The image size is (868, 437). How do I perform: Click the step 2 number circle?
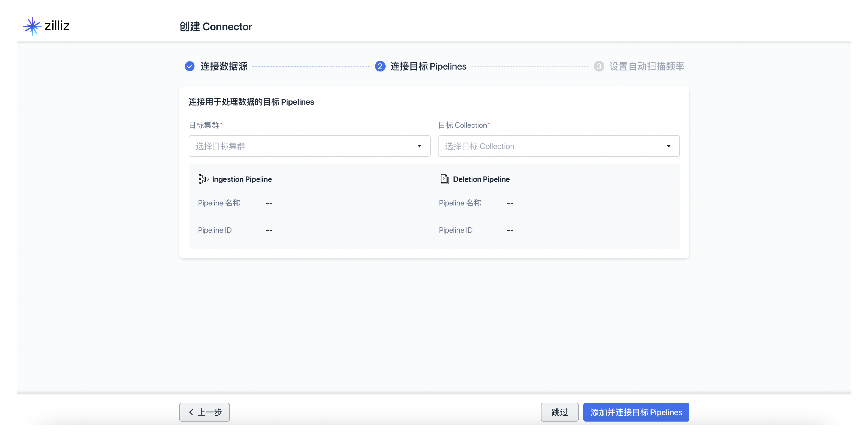click(x=380, y=66)
